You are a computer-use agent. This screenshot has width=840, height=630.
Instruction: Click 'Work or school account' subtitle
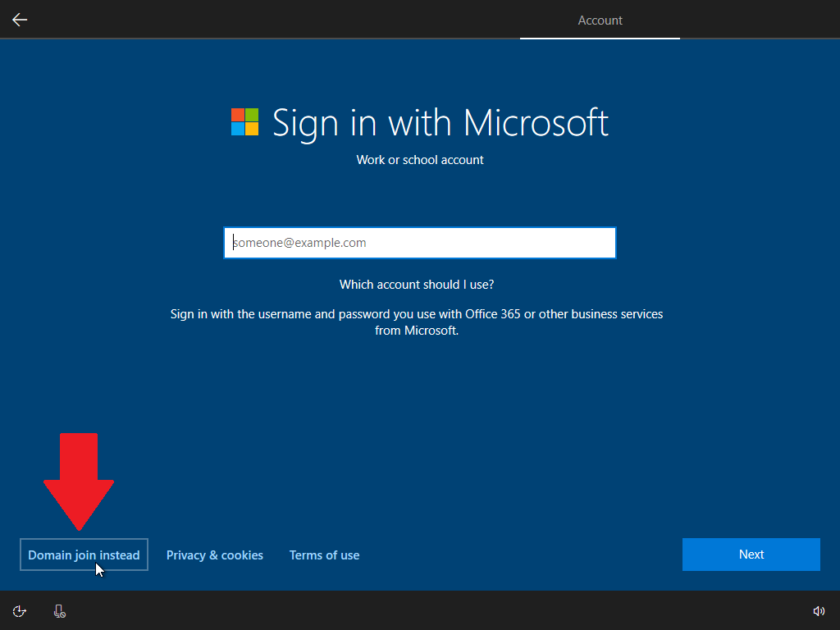[x=420, y=160]
